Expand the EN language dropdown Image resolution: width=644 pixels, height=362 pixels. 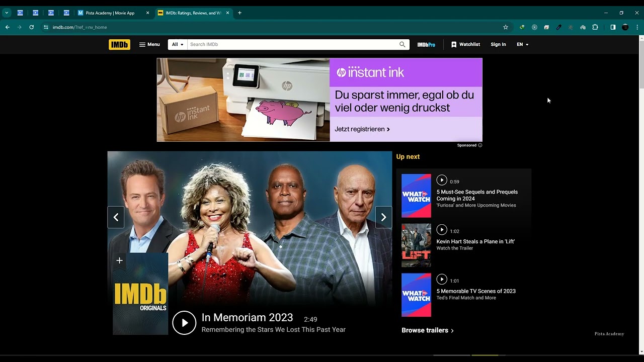point(523,44)
